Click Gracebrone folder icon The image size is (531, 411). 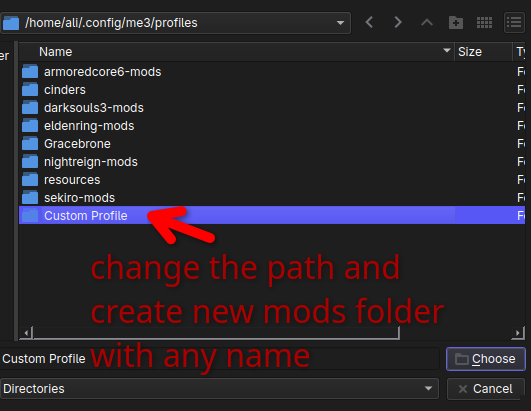30,144
